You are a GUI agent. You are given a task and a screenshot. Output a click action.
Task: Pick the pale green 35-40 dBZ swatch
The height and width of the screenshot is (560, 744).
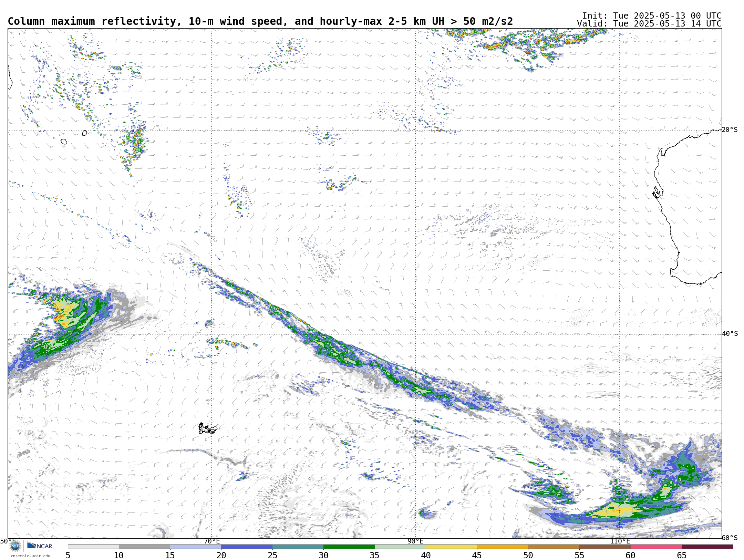[400, 547]
